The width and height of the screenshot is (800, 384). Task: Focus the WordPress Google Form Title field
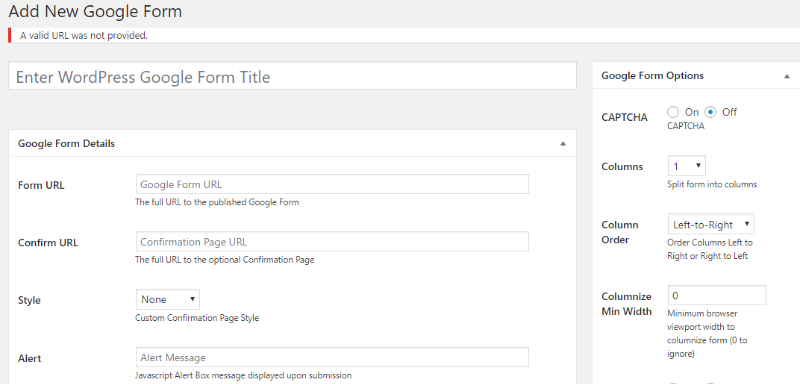(x=292, y=76)
